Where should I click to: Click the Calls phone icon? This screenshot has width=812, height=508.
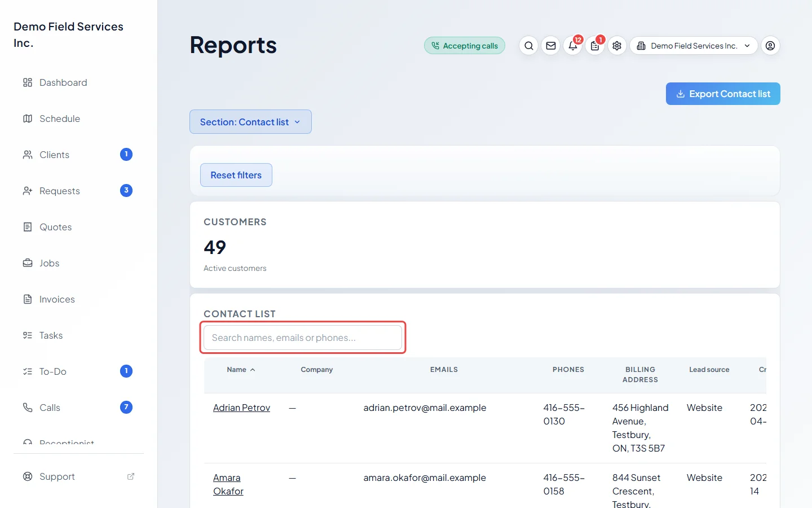(x=28, y=408)
